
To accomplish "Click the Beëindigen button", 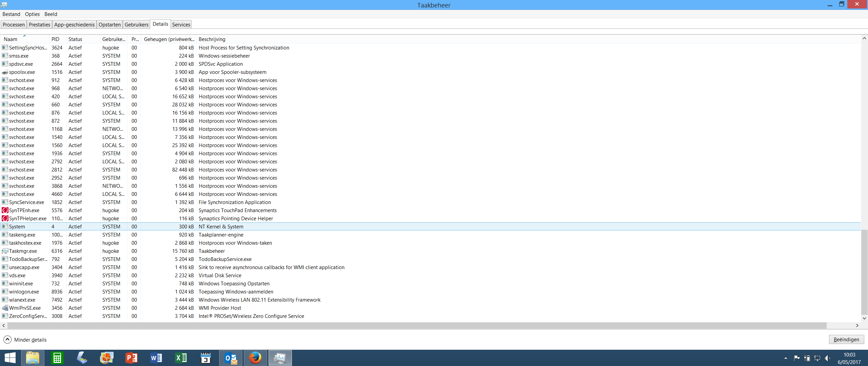I will (x=846, y=339).
